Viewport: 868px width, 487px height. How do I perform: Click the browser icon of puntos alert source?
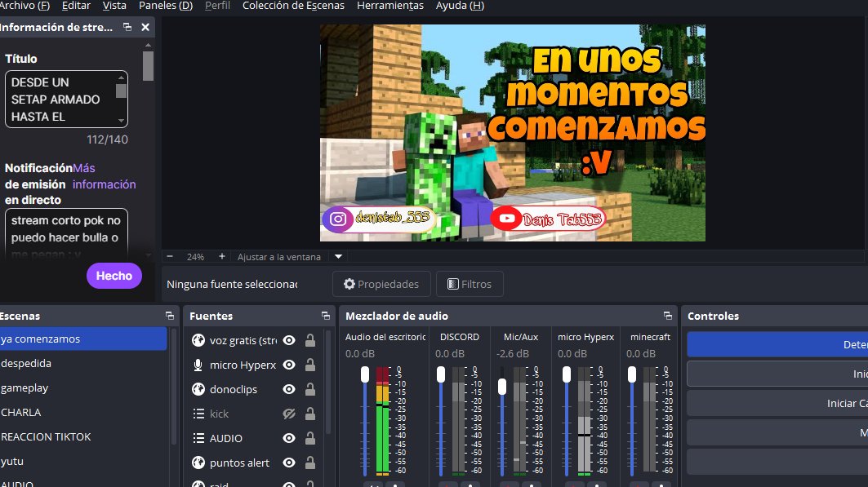[x=198, y=463]
